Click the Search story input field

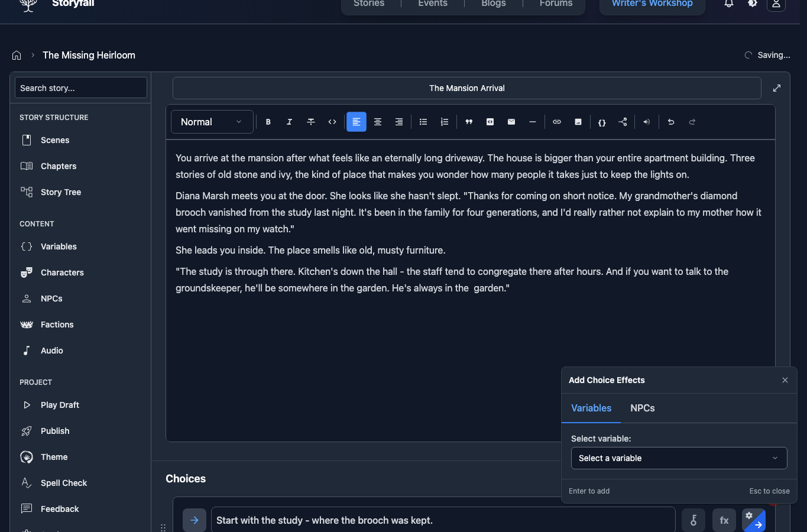pyautogui.click(x=81, y=88)
